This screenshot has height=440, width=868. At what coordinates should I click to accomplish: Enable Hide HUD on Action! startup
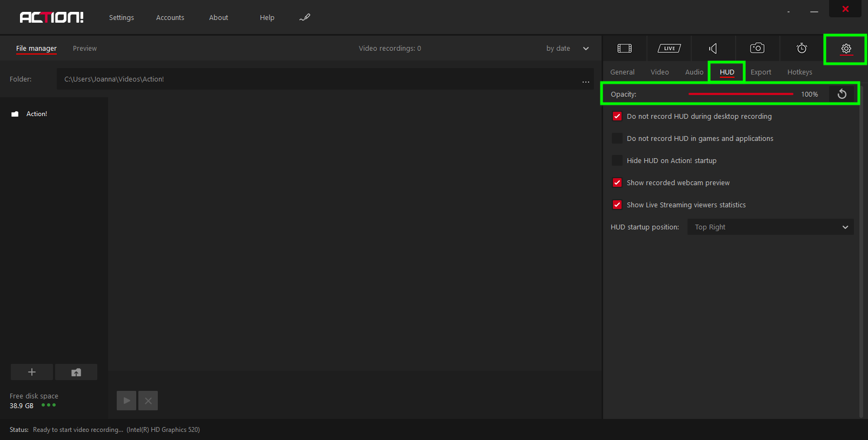(617, 160)
